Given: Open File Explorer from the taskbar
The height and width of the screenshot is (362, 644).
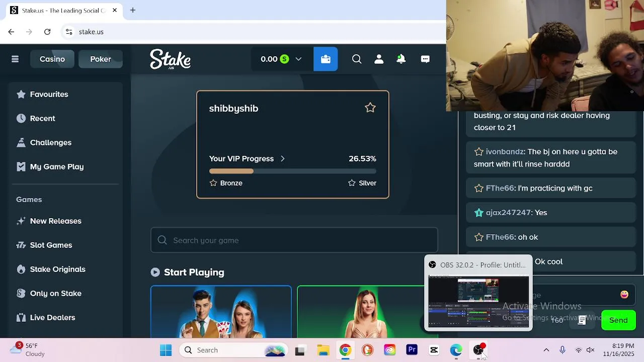Looking at the screenshot, I should point(323,350).
